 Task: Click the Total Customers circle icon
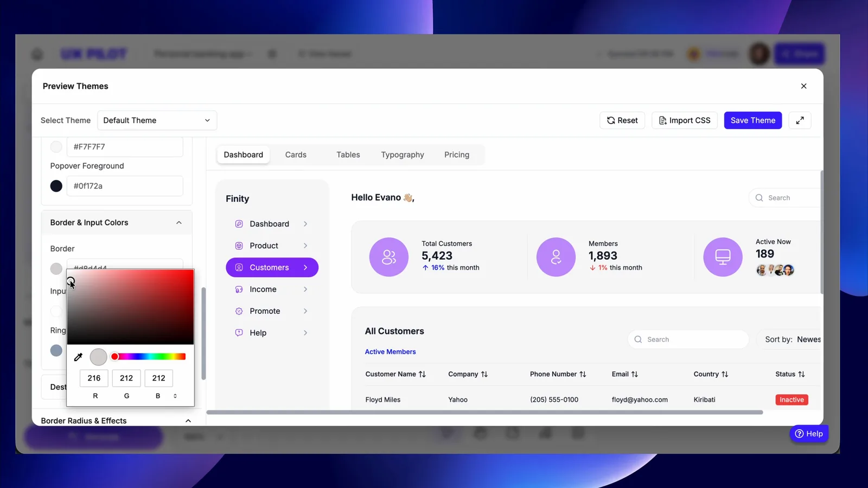389,257
